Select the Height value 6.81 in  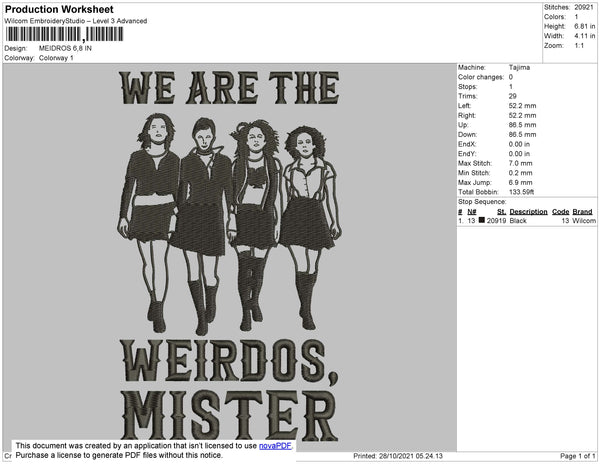tap(584, 26)
